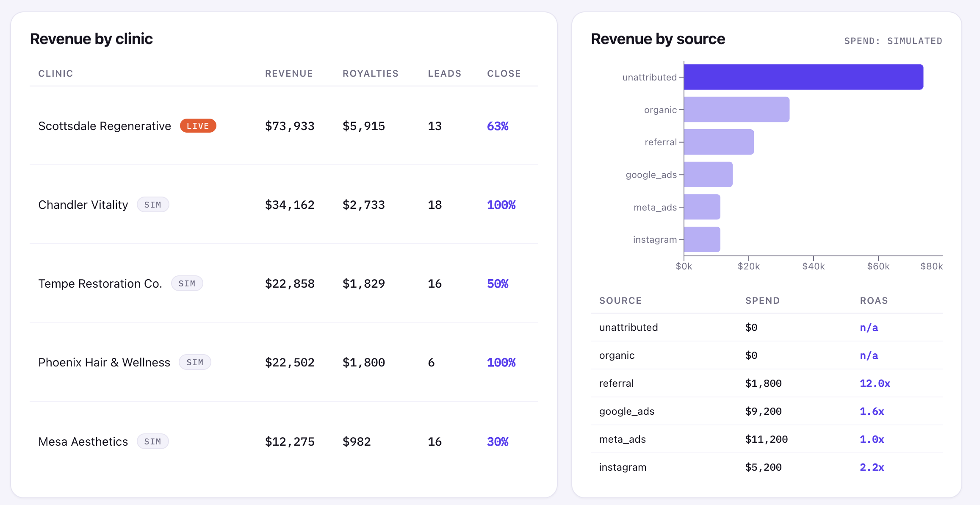
Task: Click the $2,733 royalties value
Action: coord(364,205)
